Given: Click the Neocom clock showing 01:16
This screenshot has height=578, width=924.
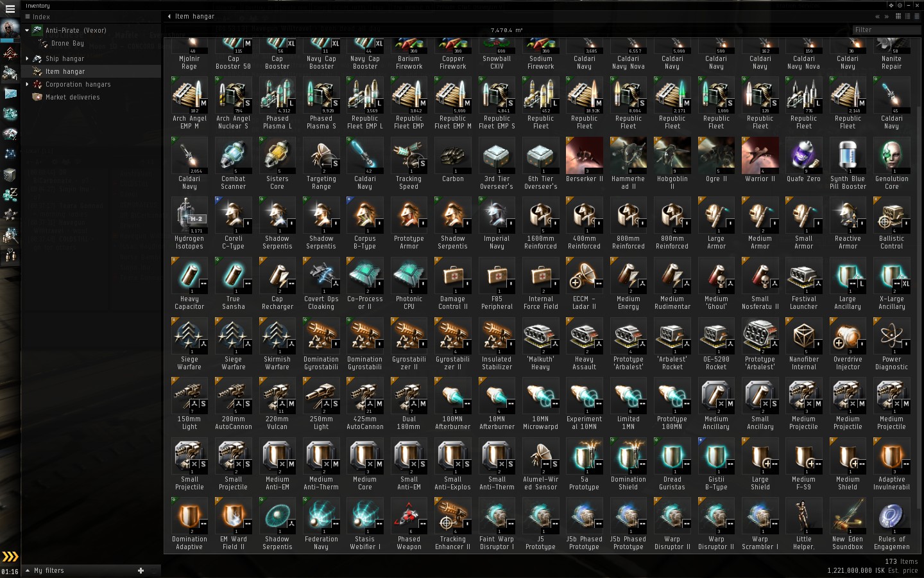Looking at the screenshot, I should point(10,572).
